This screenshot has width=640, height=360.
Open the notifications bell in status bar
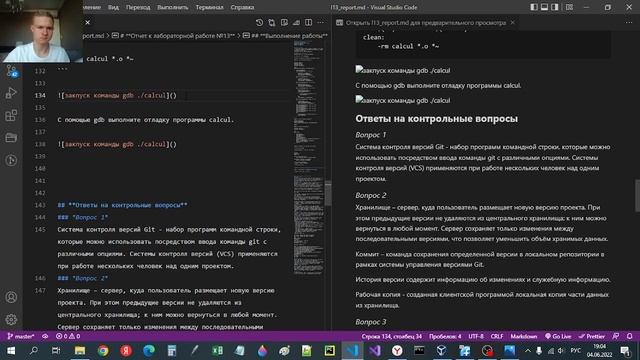(629, 336)
